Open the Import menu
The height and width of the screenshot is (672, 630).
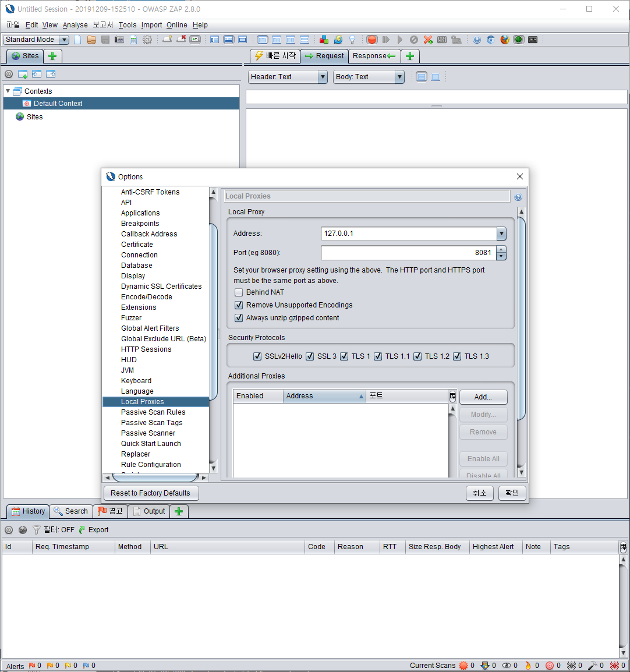coord(152,25)
